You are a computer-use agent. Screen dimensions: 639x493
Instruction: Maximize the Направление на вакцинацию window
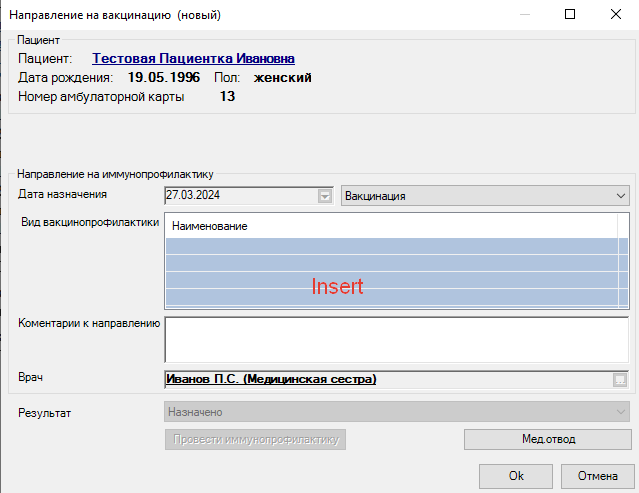(x=570, y=14)
